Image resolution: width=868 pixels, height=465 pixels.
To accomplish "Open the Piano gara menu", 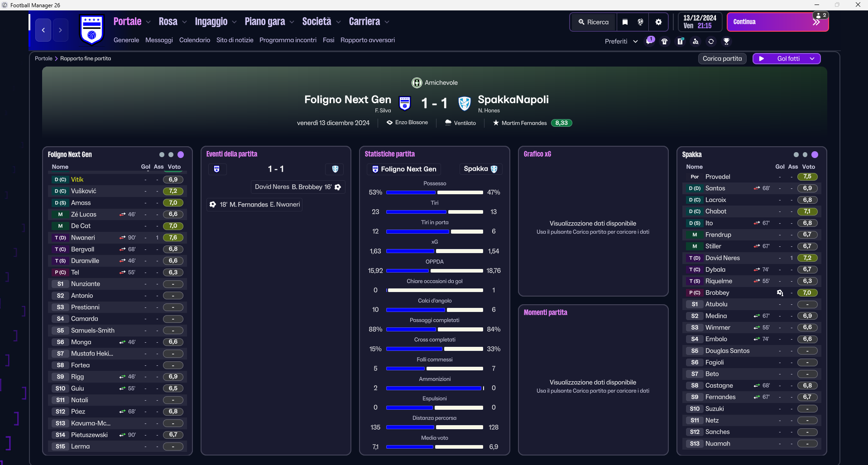I will [265, 22].
